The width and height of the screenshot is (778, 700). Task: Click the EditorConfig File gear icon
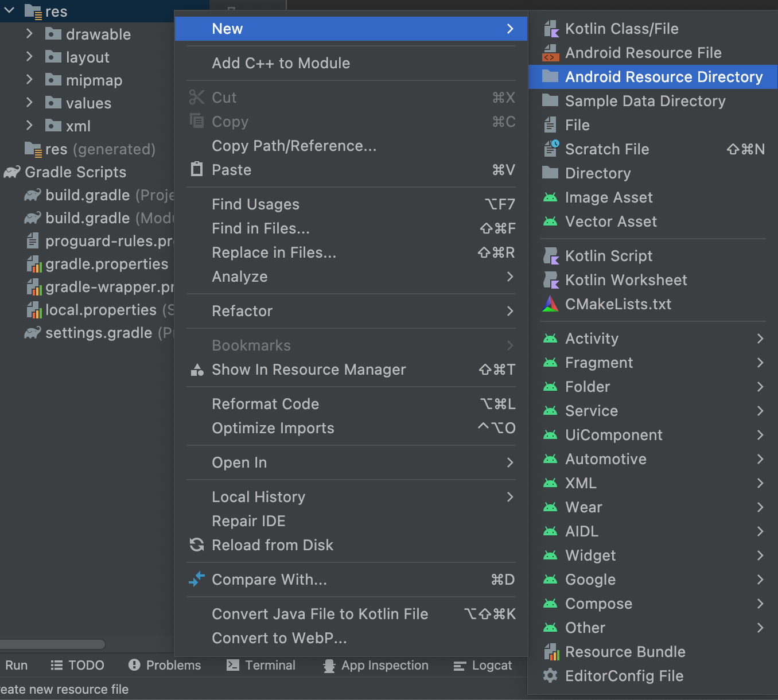point(551,676)
